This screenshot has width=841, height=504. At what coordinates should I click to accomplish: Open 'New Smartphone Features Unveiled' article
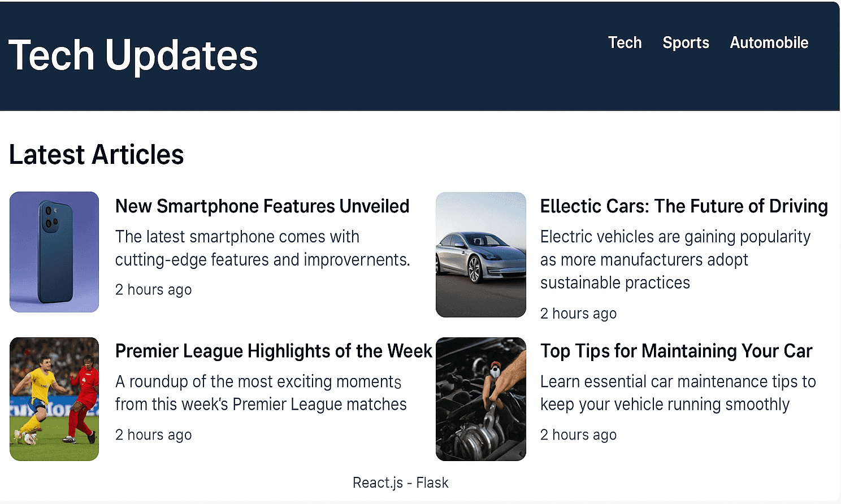(262, 206)
